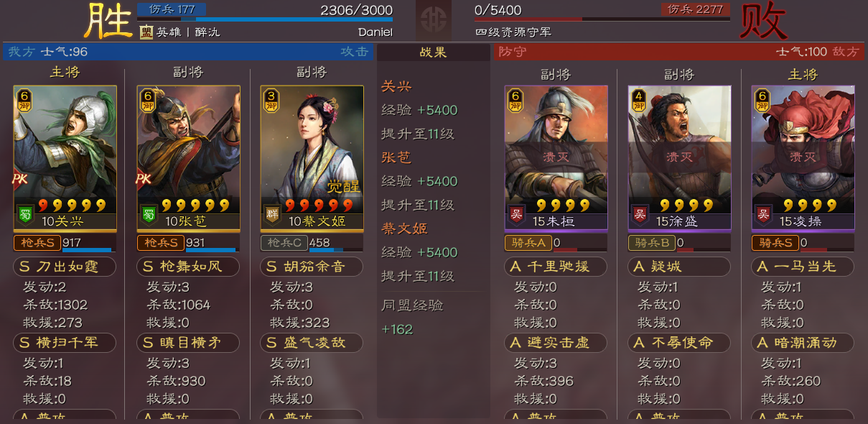This screenshot has height=424, width=868.
Task: Click the 骑兵A troop tag under 朱桓
Action: coord(528,243)
